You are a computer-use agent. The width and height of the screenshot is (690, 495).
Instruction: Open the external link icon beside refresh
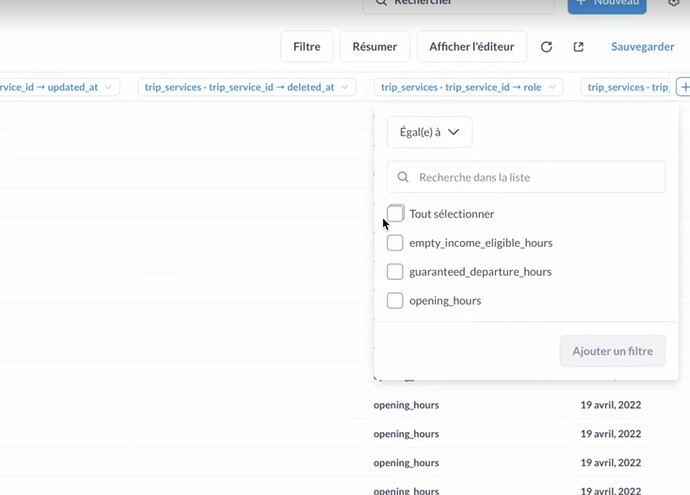point(578,47)
